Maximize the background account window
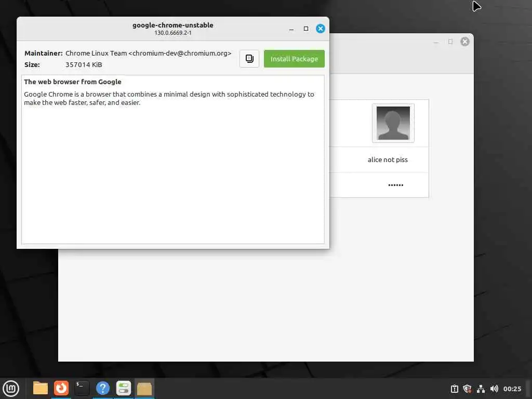532x399 pixels. [450, 42]
